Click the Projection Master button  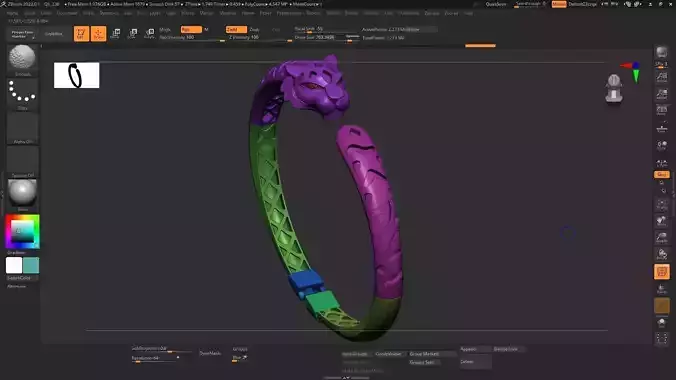[x=22, y=34]
